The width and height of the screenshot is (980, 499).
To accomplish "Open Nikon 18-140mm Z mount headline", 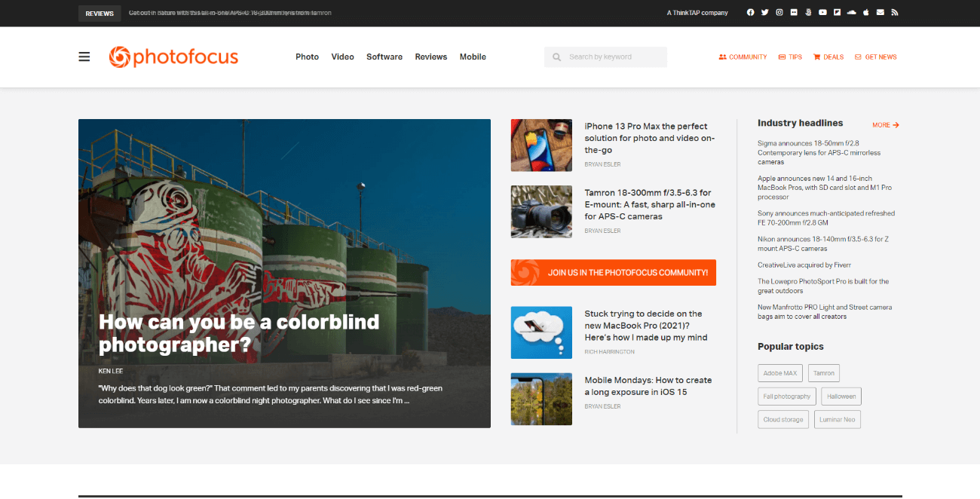I will pyautogui.click(x=823, y=243).
